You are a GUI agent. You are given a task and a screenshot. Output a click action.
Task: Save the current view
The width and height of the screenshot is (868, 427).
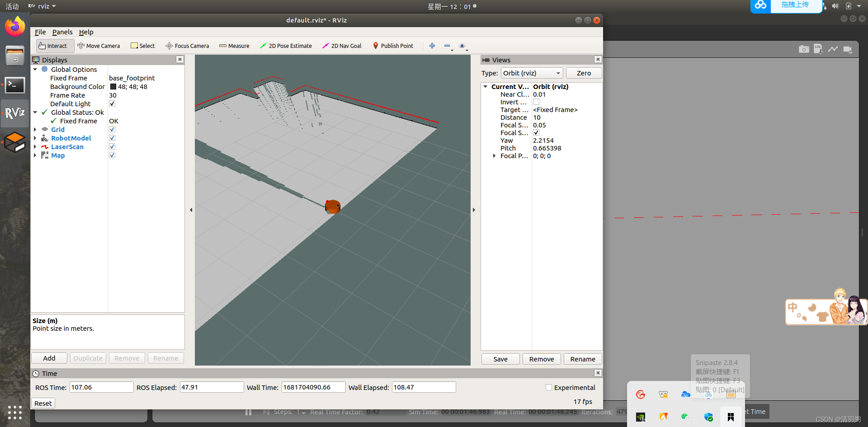(x=500, y=359)
